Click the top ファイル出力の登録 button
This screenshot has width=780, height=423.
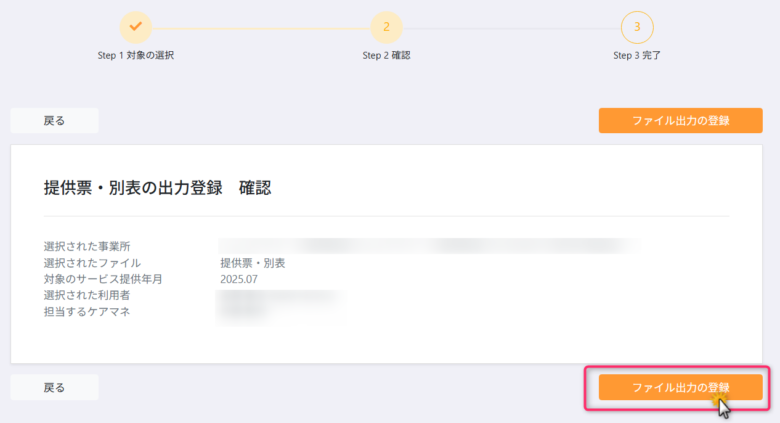[681, 120]
